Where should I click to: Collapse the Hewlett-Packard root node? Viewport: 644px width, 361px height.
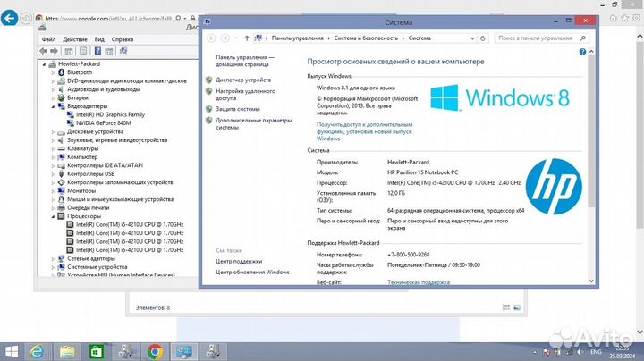tap(45, 64)
